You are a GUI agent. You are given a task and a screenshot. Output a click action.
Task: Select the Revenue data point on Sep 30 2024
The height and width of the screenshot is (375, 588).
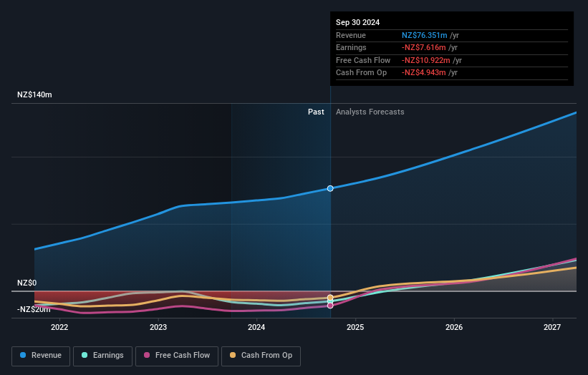coord(330,188)
